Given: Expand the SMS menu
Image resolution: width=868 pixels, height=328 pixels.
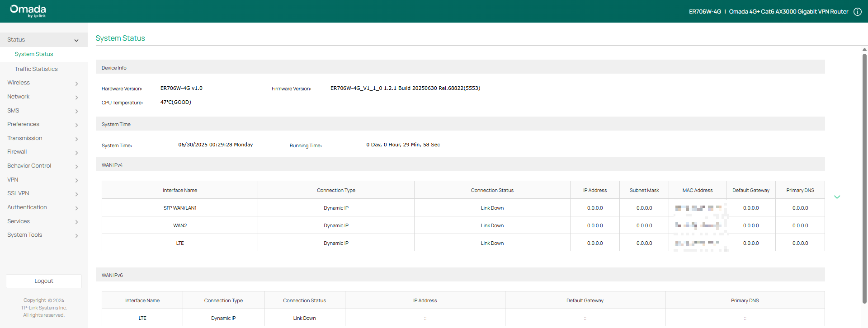Looking at the screenshot, I should (43, 111).
